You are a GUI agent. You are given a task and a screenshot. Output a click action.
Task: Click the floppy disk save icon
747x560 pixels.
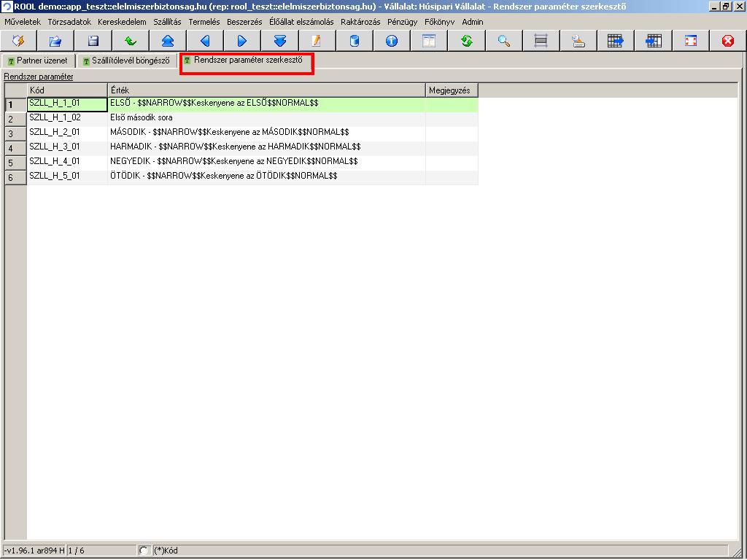(x=93, y=41)
